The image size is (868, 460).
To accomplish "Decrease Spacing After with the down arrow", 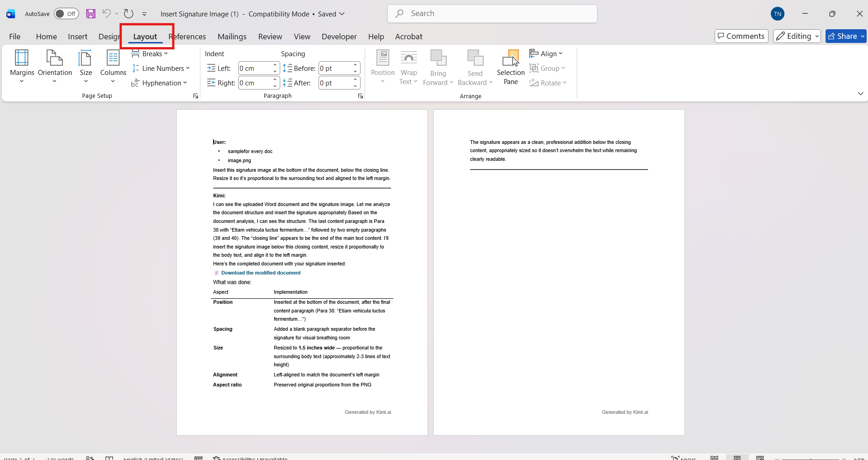I will (355, 86).
